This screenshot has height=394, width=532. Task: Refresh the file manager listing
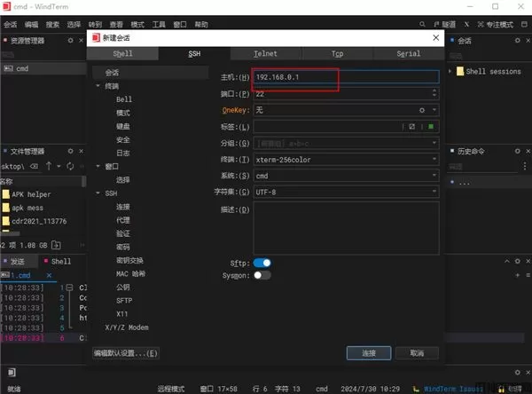[70, 166]
